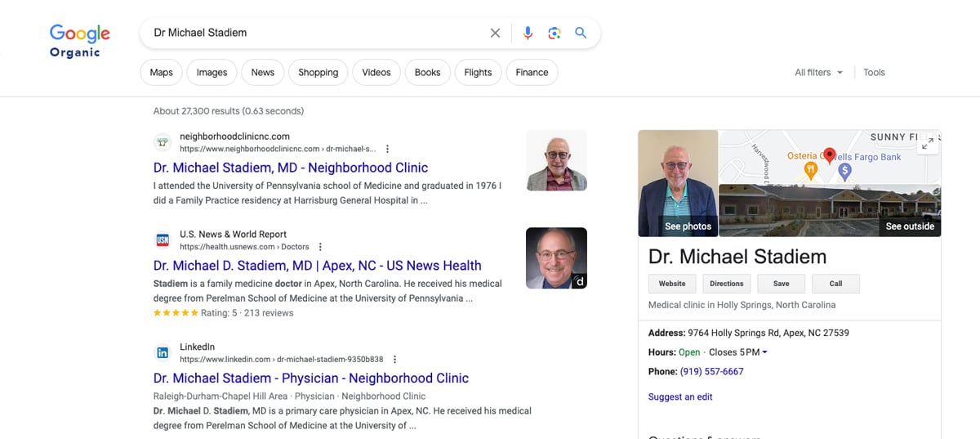The height and width of the screenshot is (439, 980).
Task: Open the Neighborhood Clinic result title link
Action: coord(291,168)
